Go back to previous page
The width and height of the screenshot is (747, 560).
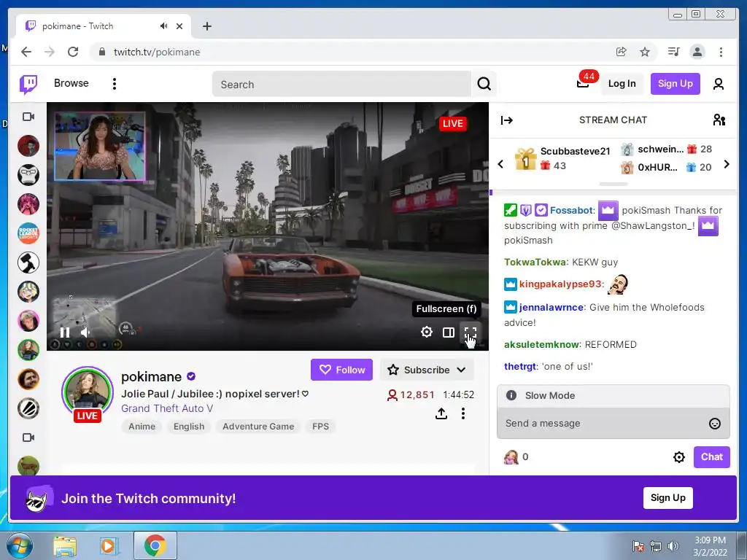point(26,52)
